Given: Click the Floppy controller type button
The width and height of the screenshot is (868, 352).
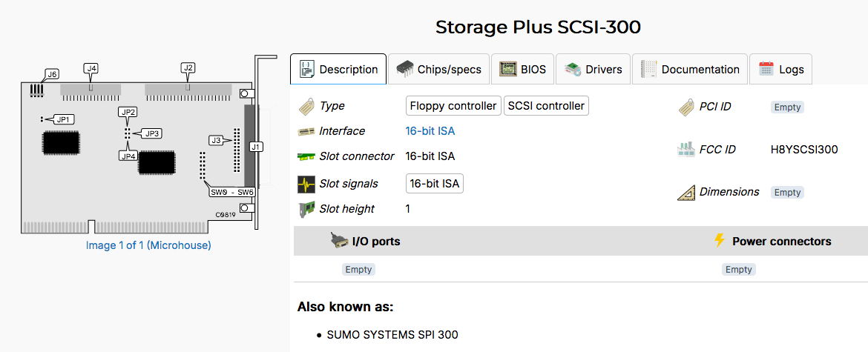Looking at the screenshot, I should pyautogui.click(x=453, y=106).
